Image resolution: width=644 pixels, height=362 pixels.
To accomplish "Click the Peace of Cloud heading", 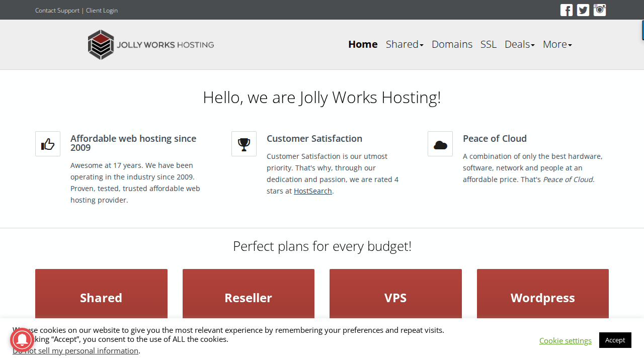I will pos(495,138).
